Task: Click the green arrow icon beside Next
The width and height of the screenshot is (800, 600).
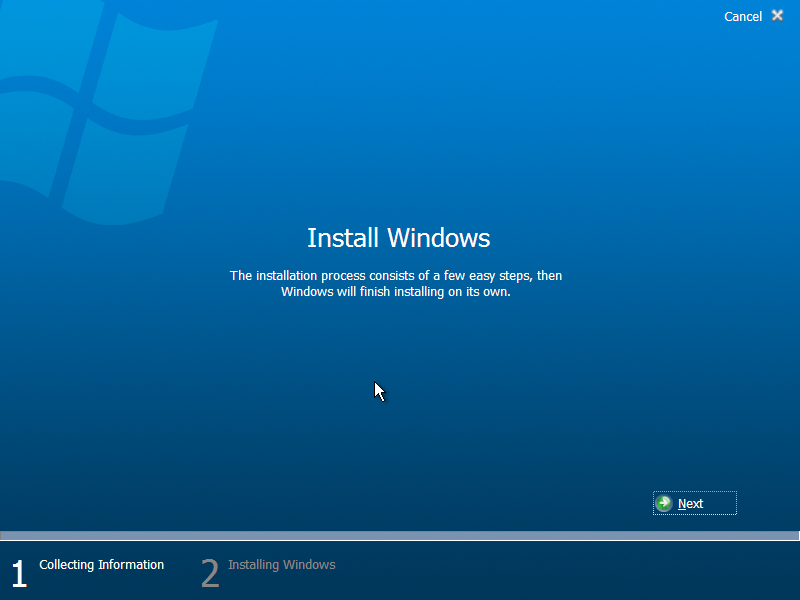Action: [x=664, y=503]
